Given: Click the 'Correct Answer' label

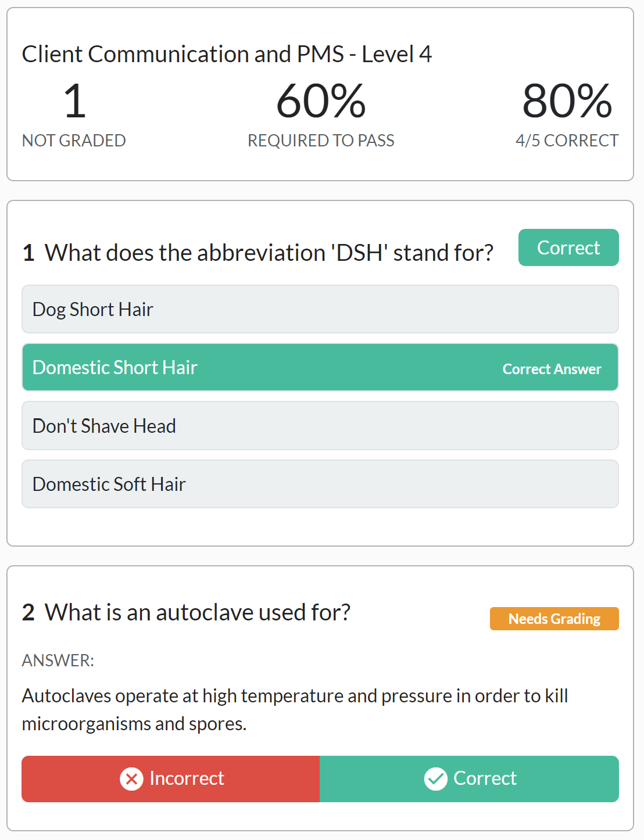Looking at the screenshot, I should [x=551, y=368].
